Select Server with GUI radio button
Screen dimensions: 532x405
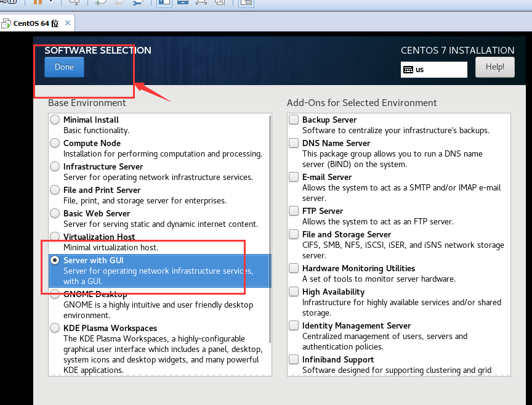pyautogui.click(x=55, y=260)
